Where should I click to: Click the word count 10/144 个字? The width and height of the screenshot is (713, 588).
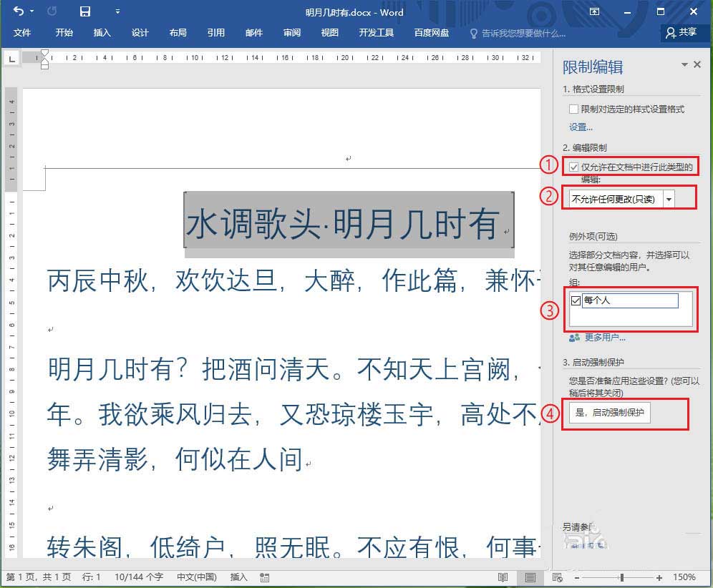pyautogui.click(x=139, y=577)
